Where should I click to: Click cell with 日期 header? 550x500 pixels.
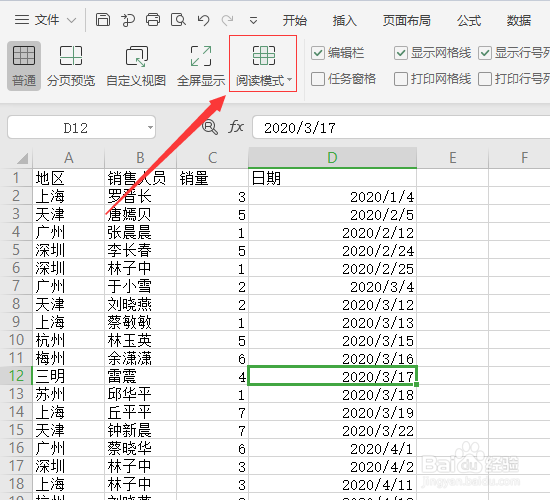pos(332,178)
